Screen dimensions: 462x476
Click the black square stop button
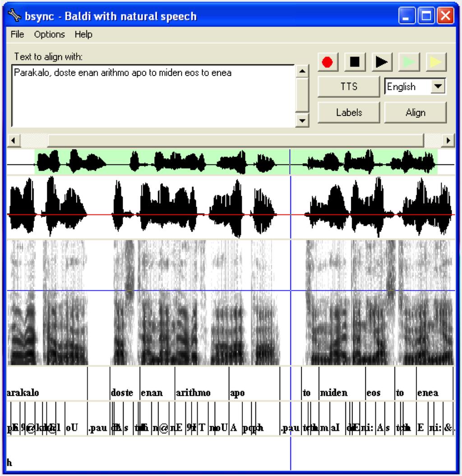(x=355, y=62)
